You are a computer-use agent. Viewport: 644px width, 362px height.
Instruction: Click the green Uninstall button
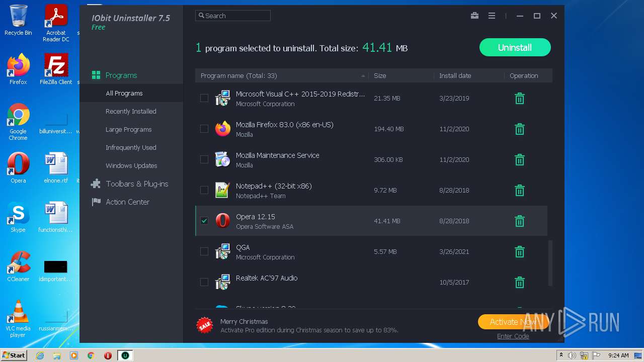click(x=515, y=47)
